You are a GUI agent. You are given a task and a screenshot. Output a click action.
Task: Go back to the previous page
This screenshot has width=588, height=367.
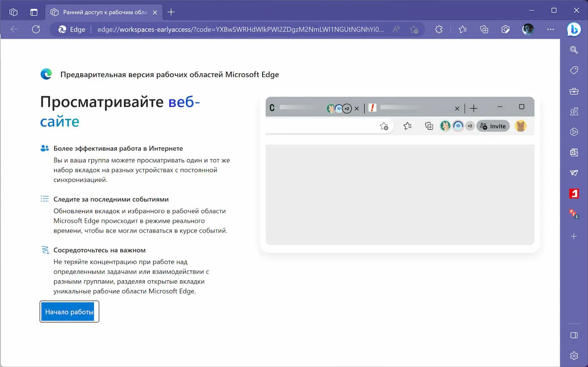[15, 29]
